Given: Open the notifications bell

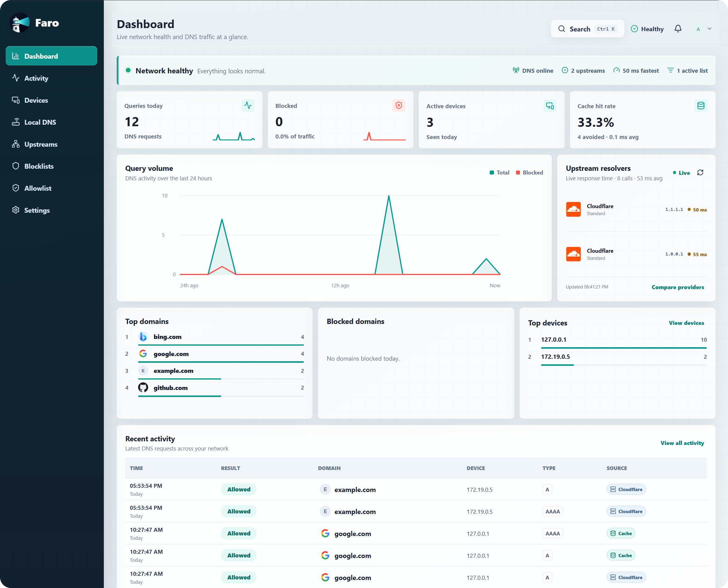Looking at the screenshot, I should coord(678,29).
